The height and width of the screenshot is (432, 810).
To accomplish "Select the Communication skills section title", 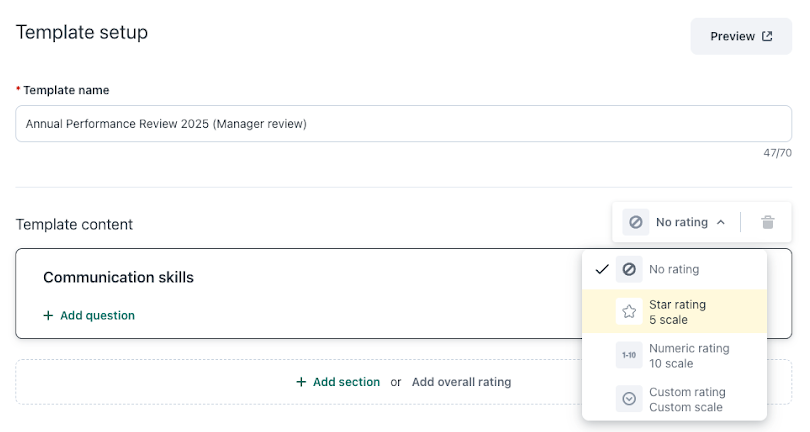I will (118, 277).
